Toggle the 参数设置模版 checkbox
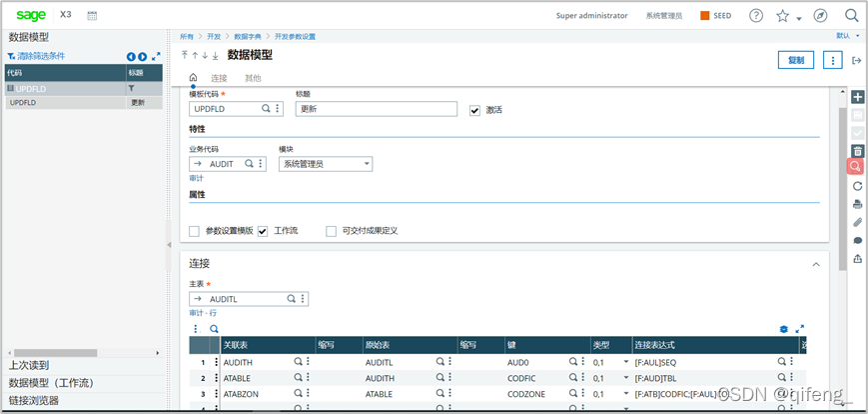Image resolution: width=868 pixels, height=414 pixels. coord(194,231)
